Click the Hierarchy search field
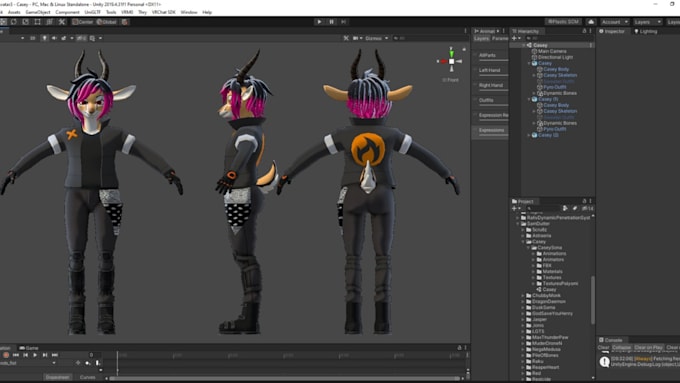 pyautogui.click(x=559, y=38)
